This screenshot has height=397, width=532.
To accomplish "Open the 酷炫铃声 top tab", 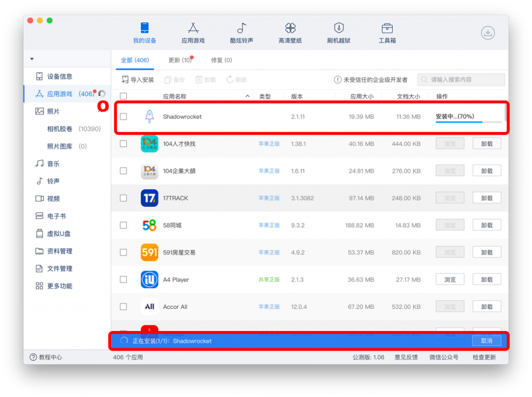I will 242,33.
